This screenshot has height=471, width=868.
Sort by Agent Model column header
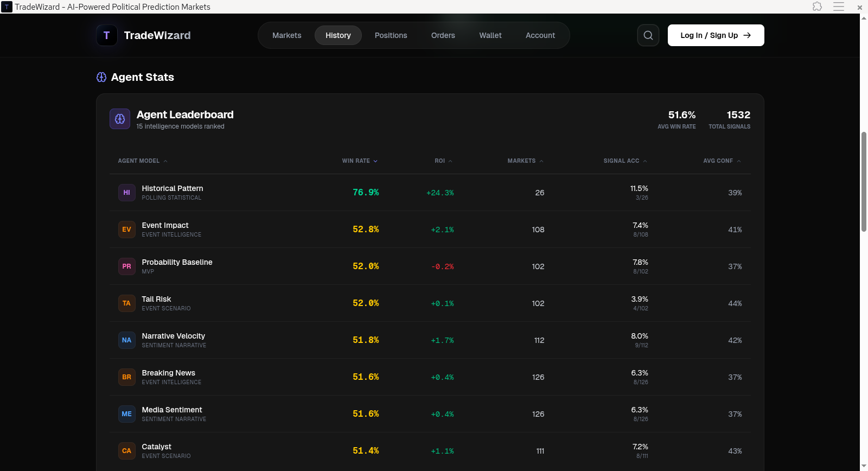[143, 161]
